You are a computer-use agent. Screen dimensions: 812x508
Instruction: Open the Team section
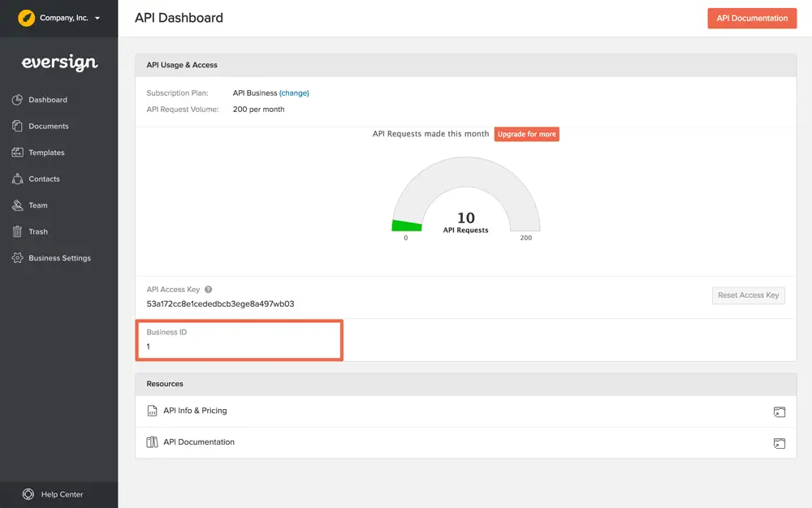point(38,205)
